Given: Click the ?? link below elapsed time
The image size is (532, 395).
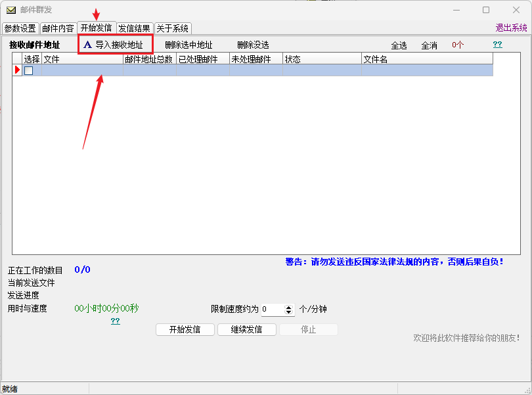Looking at the screenshot, I should (116, 321).
